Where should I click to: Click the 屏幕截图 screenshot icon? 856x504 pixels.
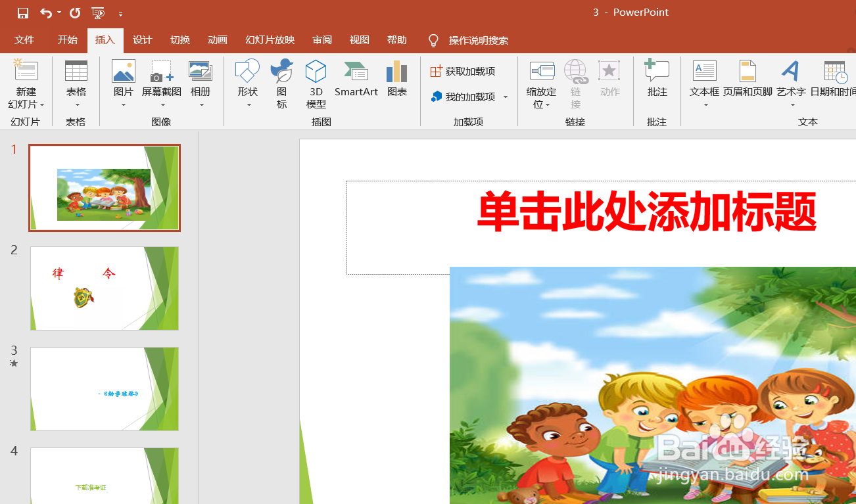[162, 71]
